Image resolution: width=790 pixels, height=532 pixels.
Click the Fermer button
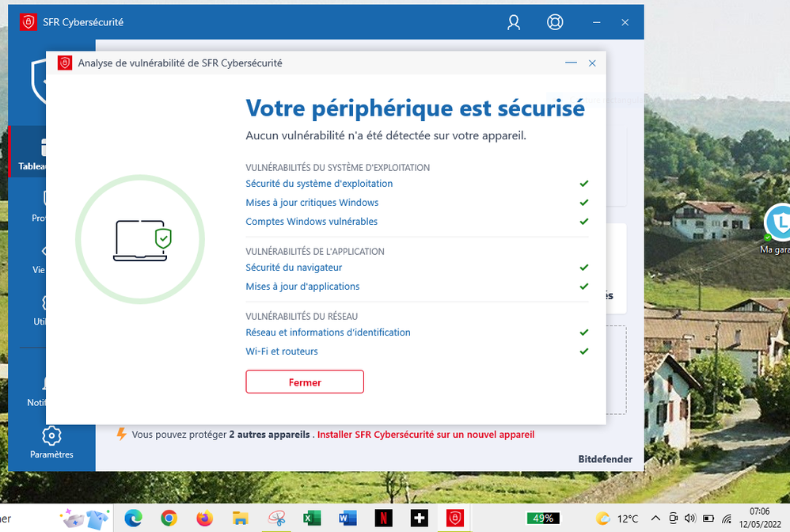click(305, 382)
